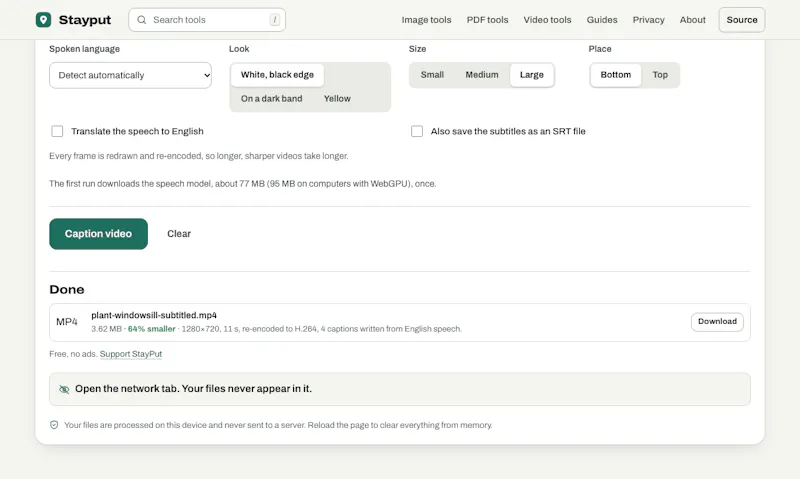
Task: Open Image tools in the navigation
Action: 427,20
